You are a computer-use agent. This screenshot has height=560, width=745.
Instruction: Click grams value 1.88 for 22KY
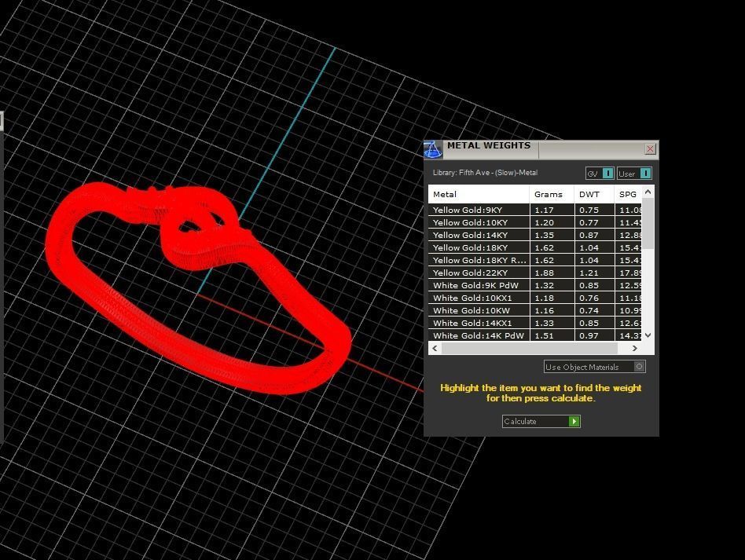click(544, 273)
